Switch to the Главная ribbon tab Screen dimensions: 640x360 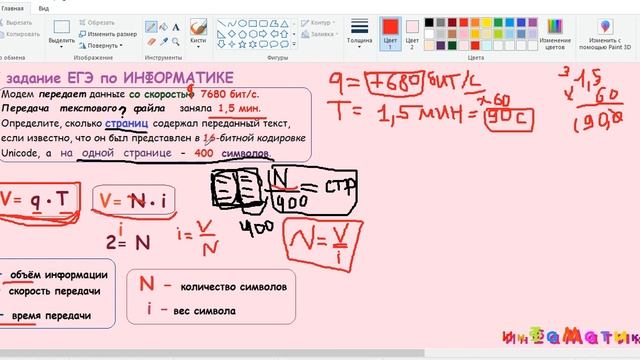coord(12,8)
